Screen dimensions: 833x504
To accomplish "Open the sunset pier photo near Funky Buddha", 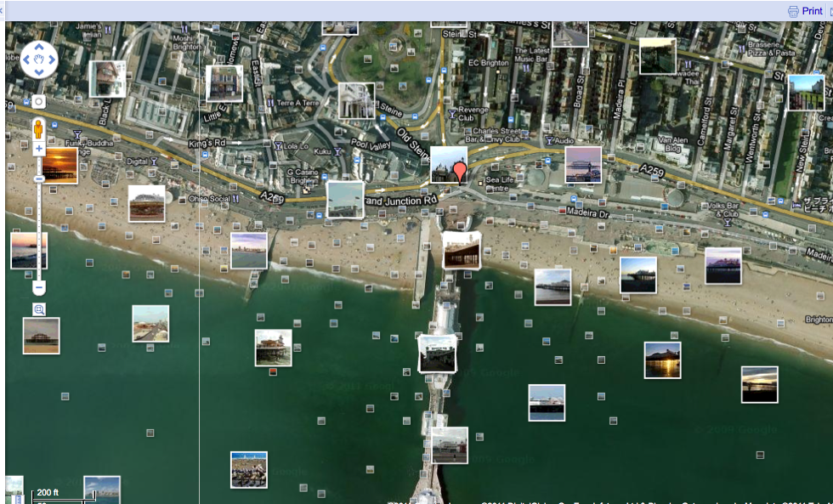I will click(59, 165).
